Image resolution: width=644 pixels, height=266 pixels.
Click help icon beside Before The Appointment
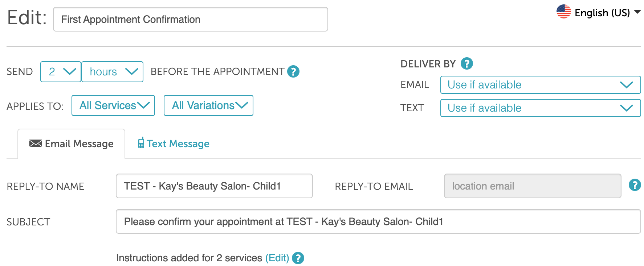[x=293, y=71]
